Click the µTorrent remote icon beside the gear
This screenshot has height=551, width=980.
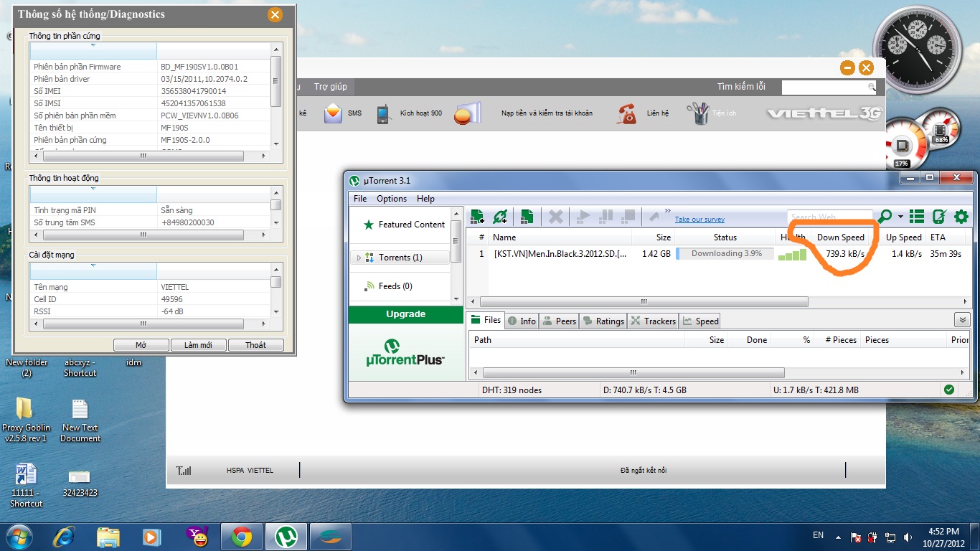(939, 216)
